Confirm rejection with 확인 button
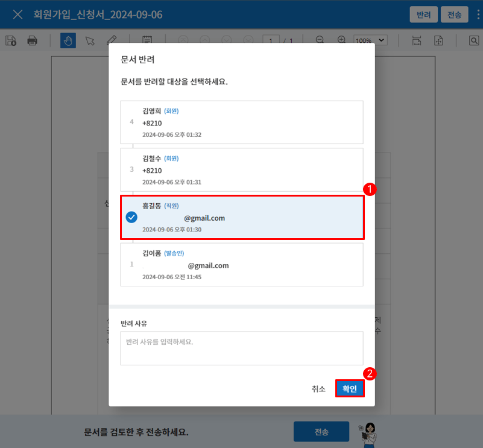 (x=350, y=388)
